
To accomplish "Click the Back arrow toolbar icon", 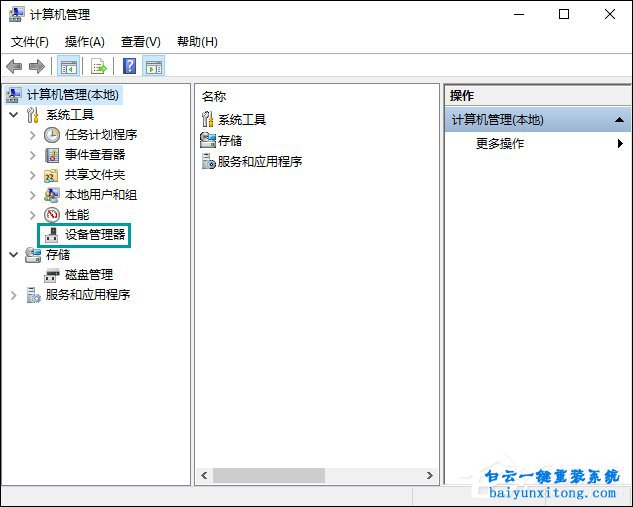I will [x=14, y=66].
